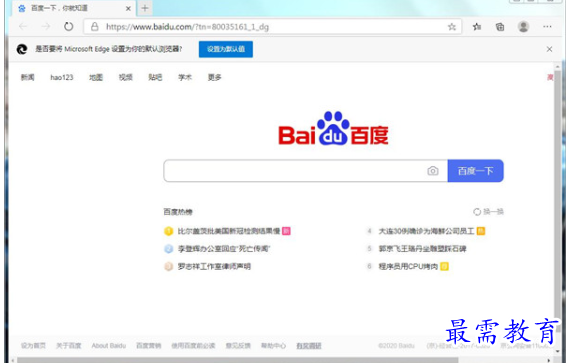Click the vertical scrollbar up arrow

[557, 67]
